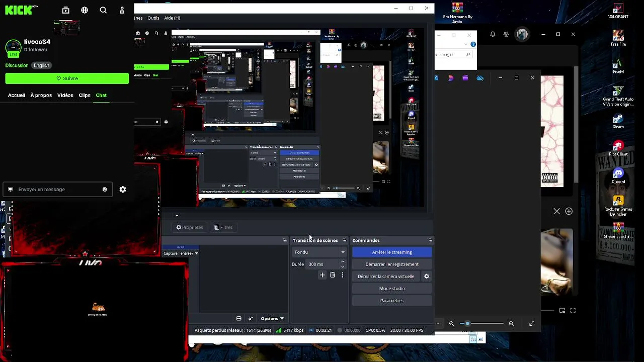Expand photo viewer to full screen
The height and width of the screenshot is (362, 644).
click(532, 324)
